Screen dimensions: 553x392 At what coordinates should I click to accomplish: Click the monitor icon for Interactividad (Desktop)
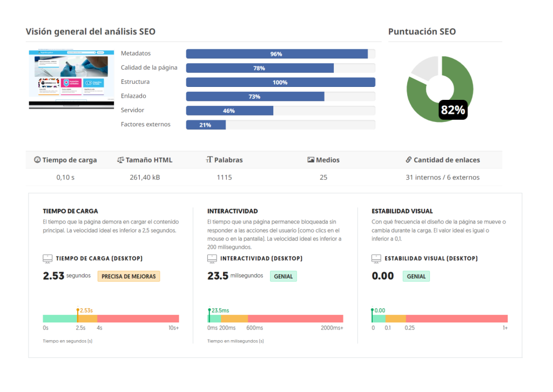pos(212,259)
